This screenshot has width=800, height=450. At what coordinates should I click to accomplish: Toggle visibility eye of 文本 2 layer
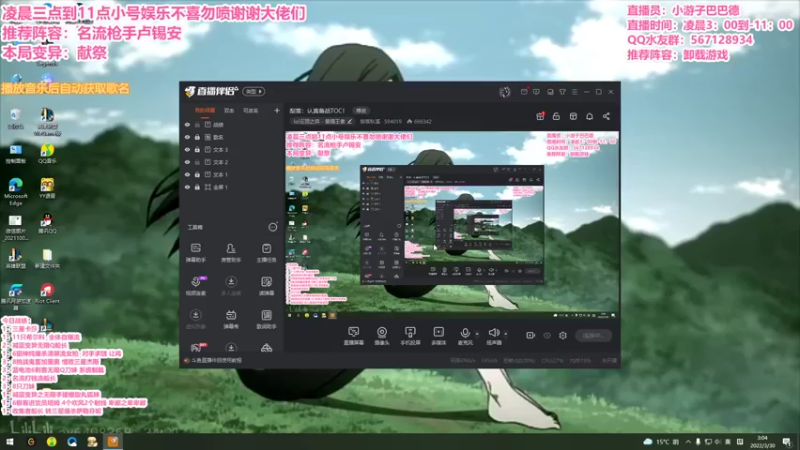(x=187, y=162)
